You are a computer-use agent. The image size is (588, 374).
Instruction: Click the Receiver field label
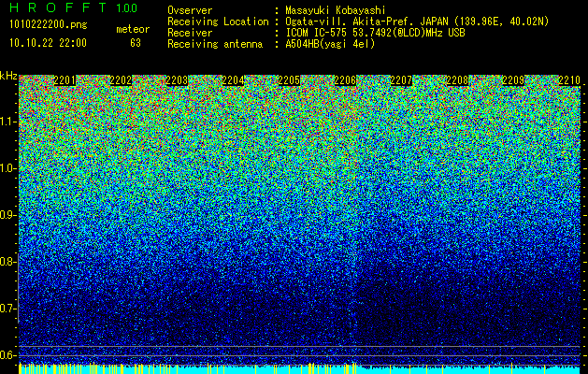tap(190, 33)
